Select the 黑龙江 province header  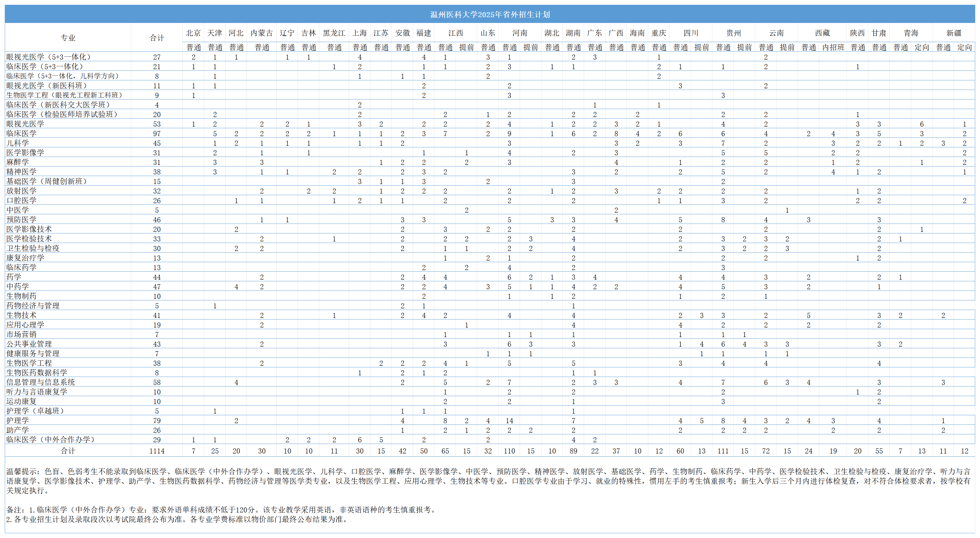coord(334,33)
